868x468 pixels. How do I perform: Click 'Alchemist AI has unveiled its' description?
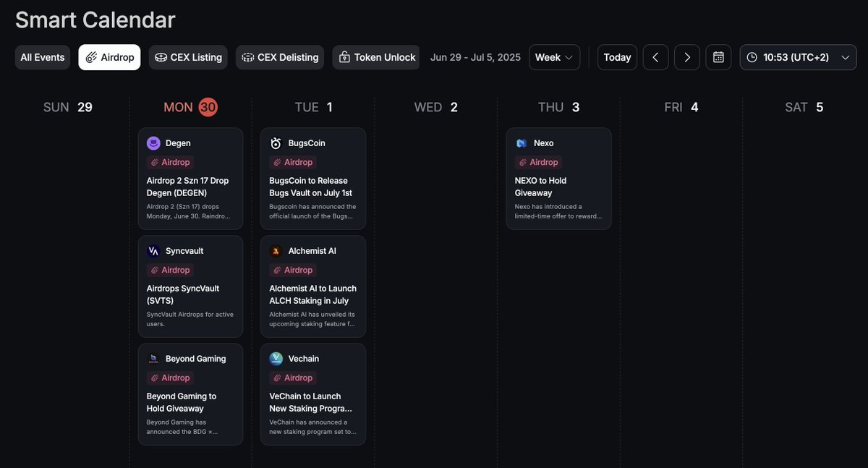click(x=312, y=319)
